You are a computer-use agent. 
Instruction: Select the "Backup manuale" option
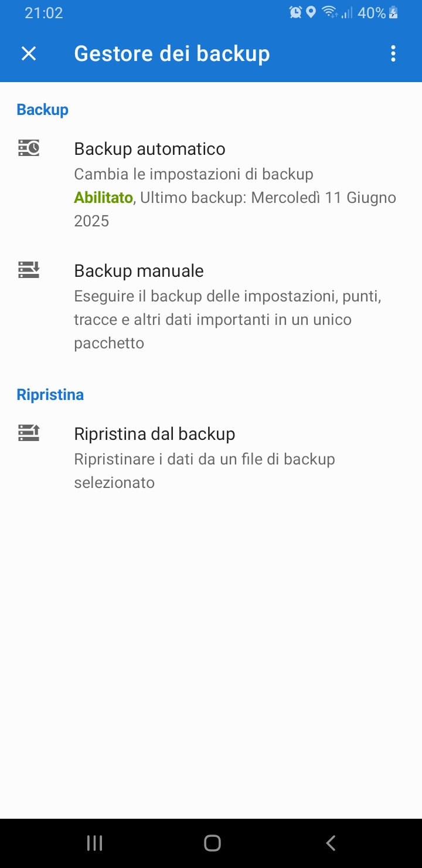pyautogui.click(x=139, y=271)
